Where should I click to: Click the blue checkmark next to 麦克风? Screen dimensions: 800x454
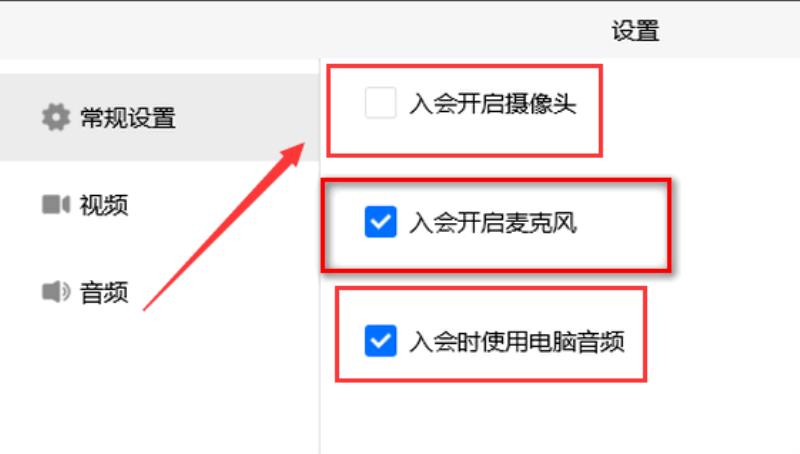coord(381,222)
